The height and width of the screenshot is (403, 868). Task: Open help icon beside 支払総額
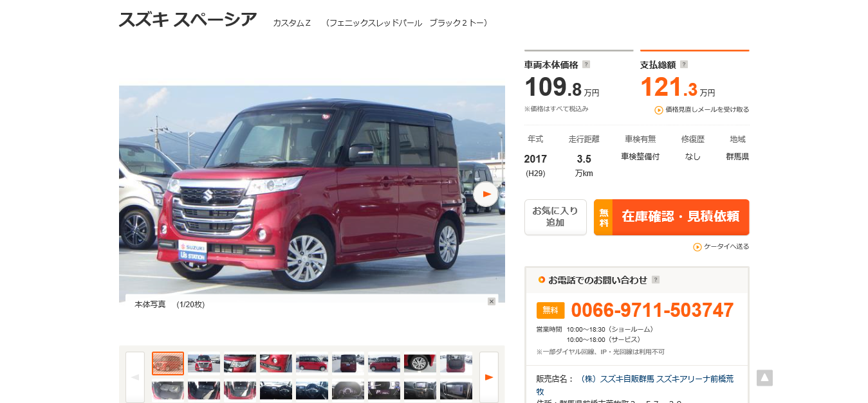coord(684,64)
